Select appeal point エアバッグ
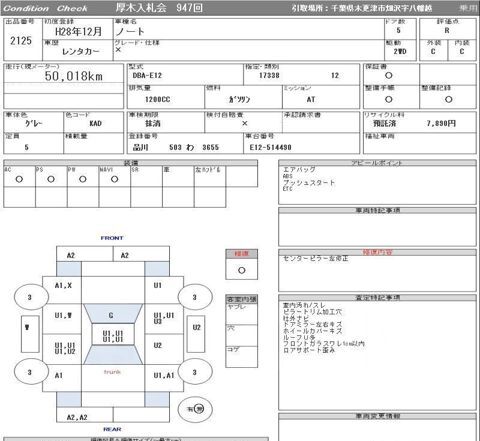Viewport: 480px width, 441px height. click(299, 169)
